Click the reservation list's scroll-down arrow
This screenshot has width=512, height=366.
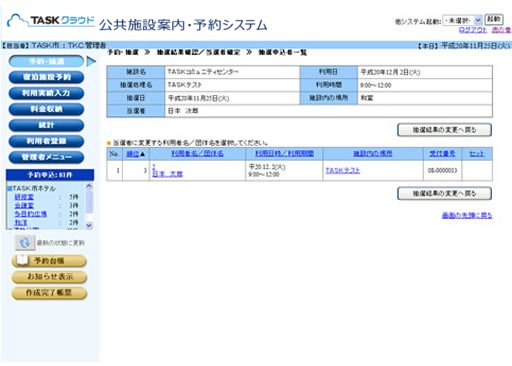(x=89, y=225)
